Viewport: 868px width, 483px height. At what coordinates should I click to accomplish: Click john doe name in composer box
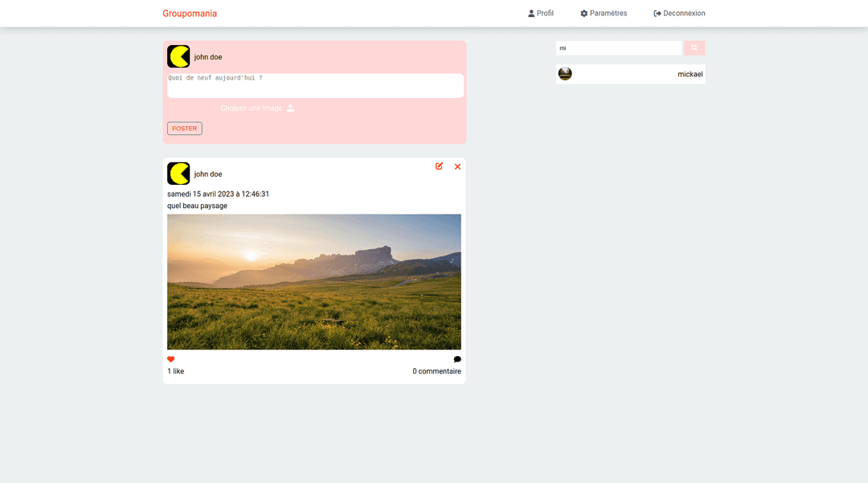coord(208,57)
